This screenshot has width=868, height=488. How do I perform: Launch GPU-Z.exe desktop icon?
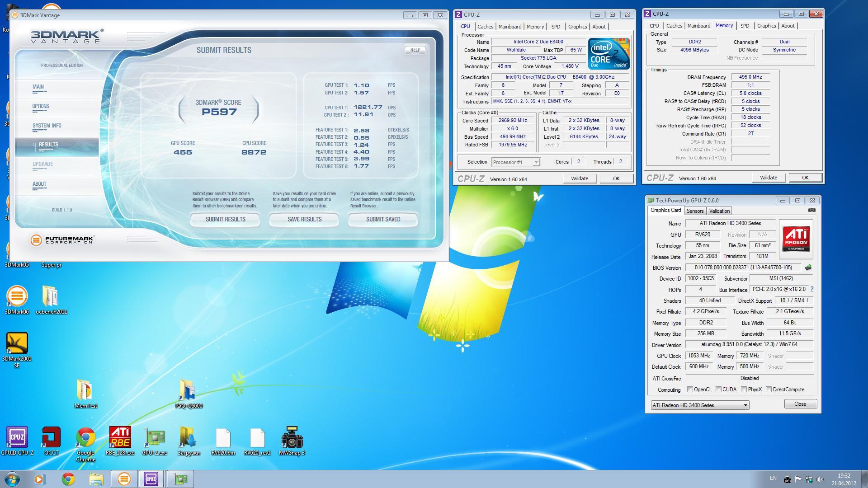pos(154,441)
